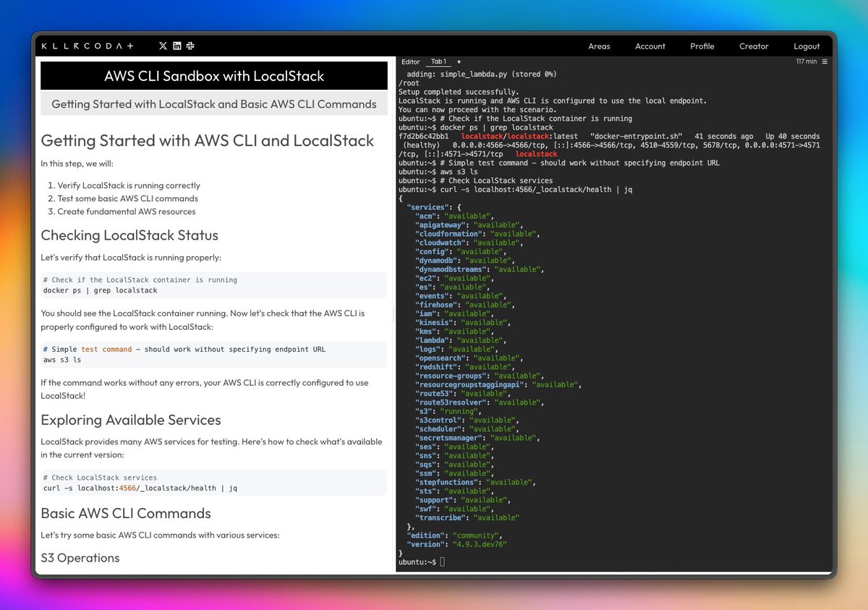This screenshot has width=868, height=610.
Task: Open the Creator section
Action: [x=754, y=46]
